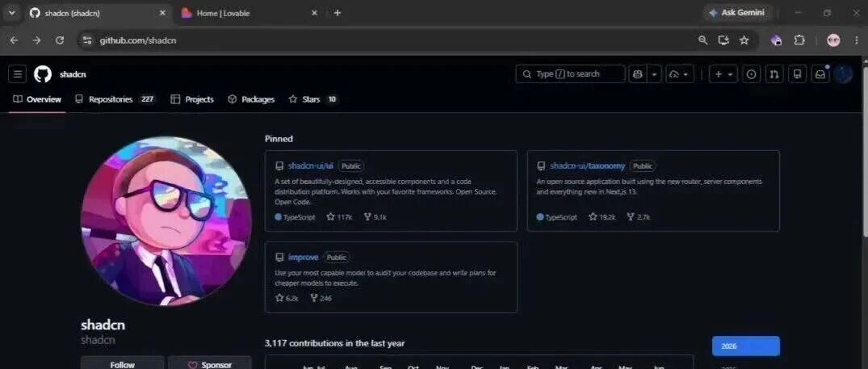The image size is (868, 369).
Task: Open the Repositories icon in header
Action: [797, 74]
